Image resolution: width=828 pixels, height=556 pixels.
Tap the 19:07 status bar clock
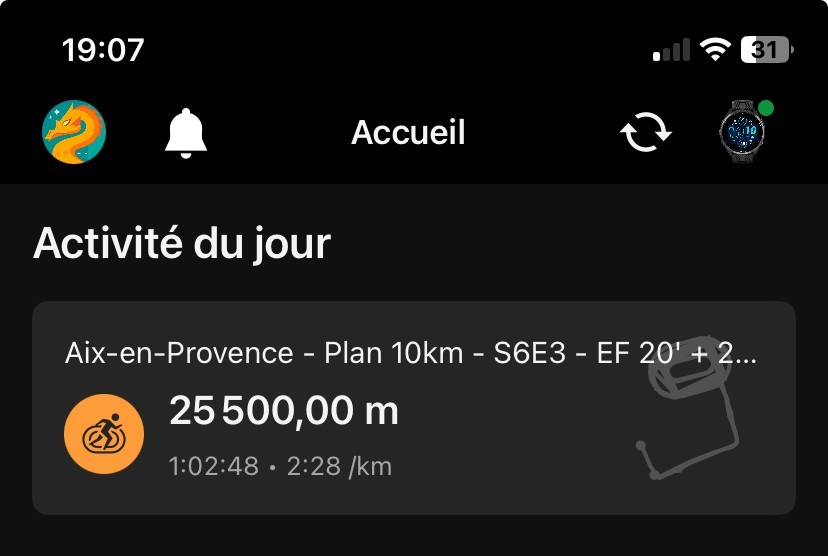tap(103, 50)
